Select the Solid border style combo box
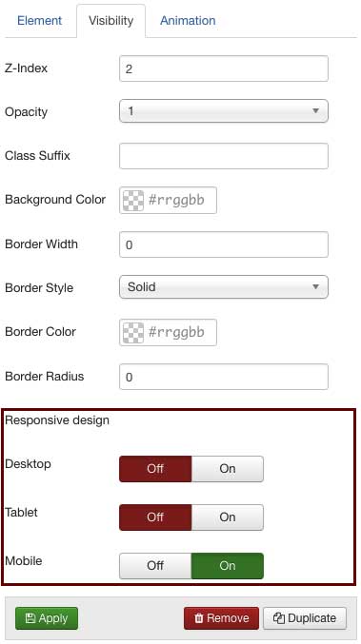 tap(224, 286)
